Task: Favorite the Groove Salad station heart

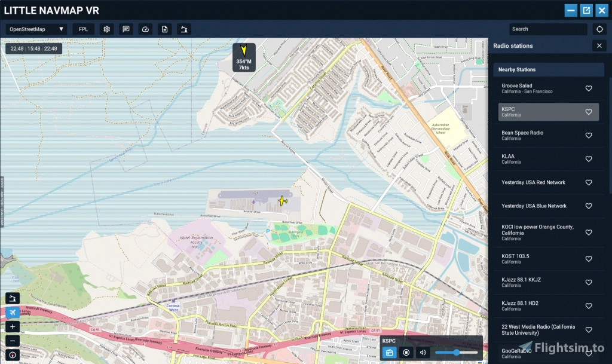Action: 589,88
